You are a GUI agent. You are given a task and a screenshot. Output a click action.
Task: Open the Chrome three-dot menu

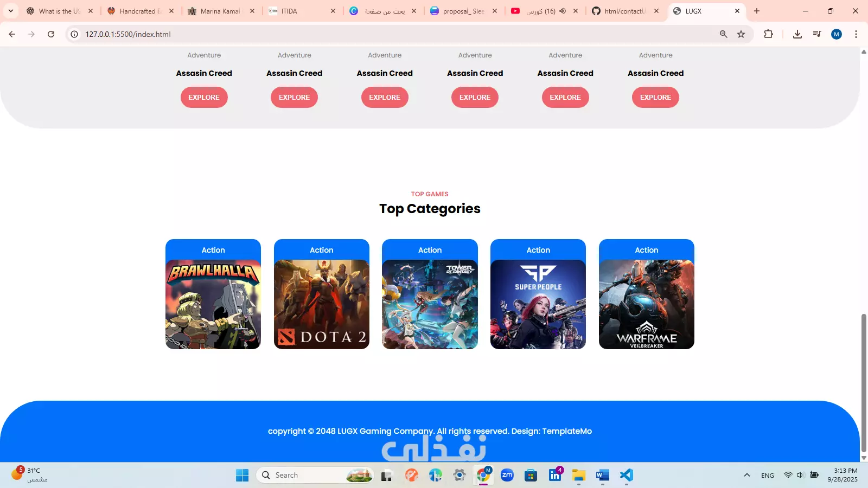click(856, 34)
